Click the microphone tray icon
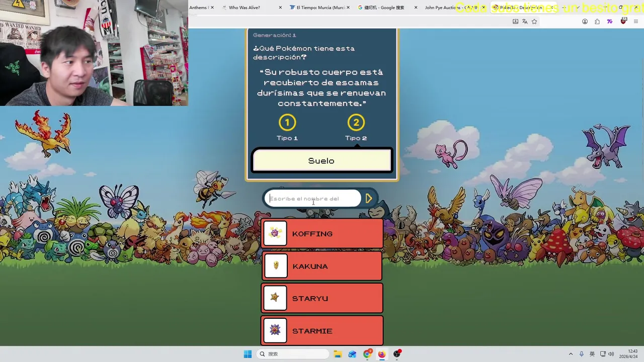The height and width of the screenshot is (362, 644). (x=582, y=354)
